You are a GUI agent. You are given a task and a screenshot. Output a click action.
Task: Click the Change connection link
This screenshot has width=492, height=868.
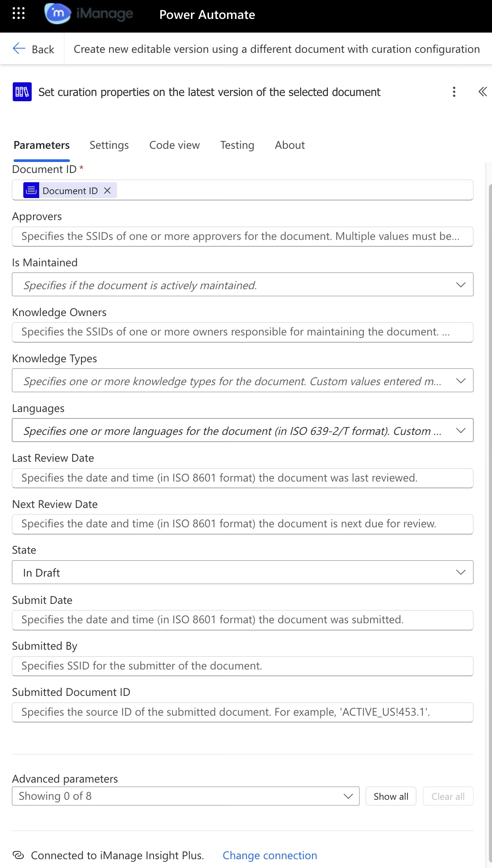tap(270, 855)
